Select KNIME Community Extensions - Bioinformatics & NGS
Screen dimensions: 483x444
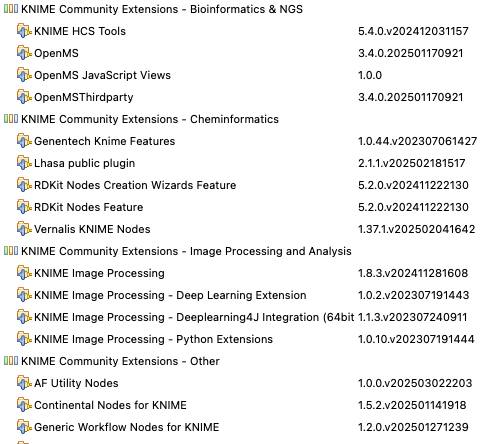162,9
